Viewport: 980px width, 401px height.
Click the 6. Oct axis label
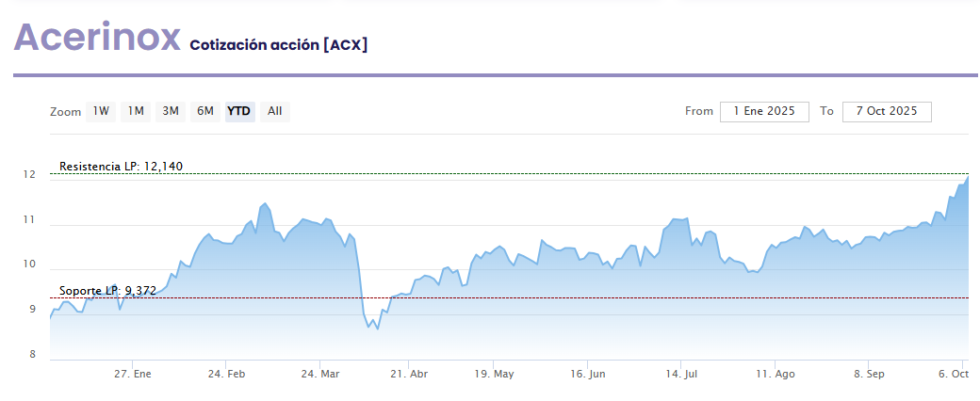pos(952,374)
